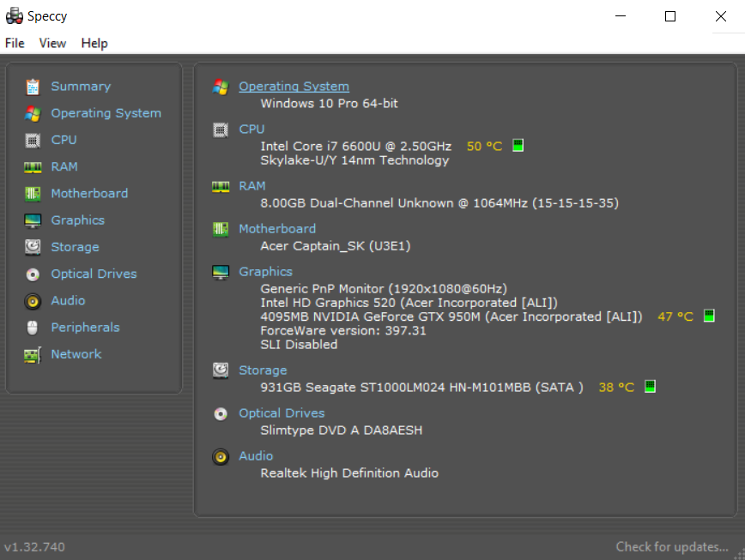Click the Network icon in sidebar
Image resolution: width=745 pixels, height=560 pixels.
point(33,354)
